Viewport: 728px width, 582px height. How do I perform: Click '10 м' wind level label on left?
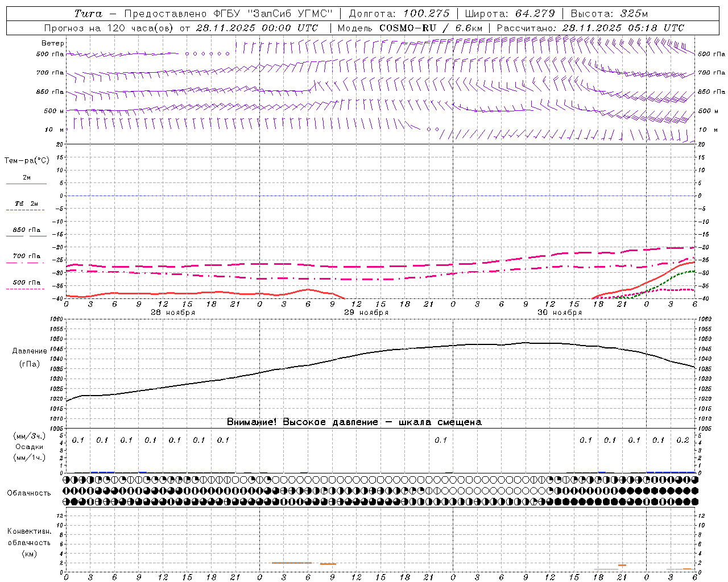point(55,130)
